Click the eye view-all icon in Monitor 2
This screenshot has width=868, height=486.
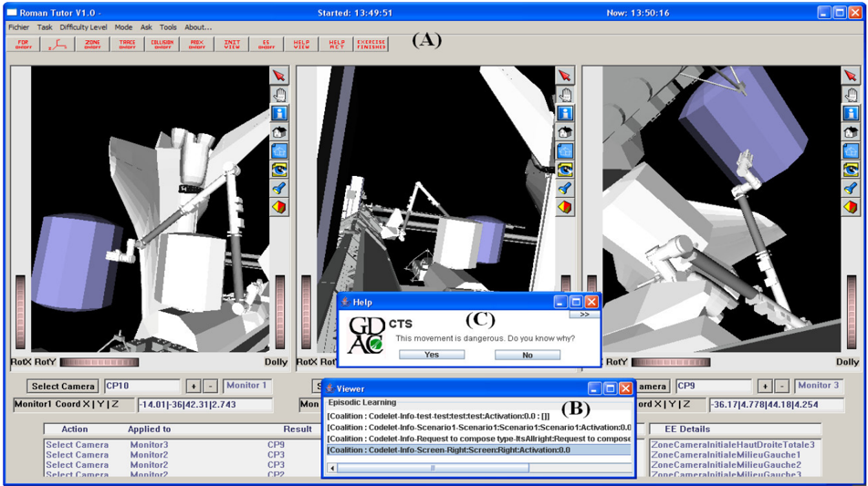coord(565,170)
